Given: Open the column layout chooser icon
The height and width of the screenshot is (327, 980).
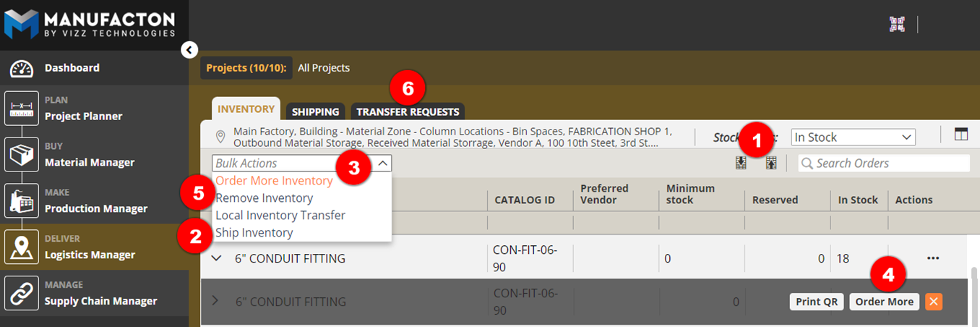Looking at the screenshot, I should [x=960, y=134].
